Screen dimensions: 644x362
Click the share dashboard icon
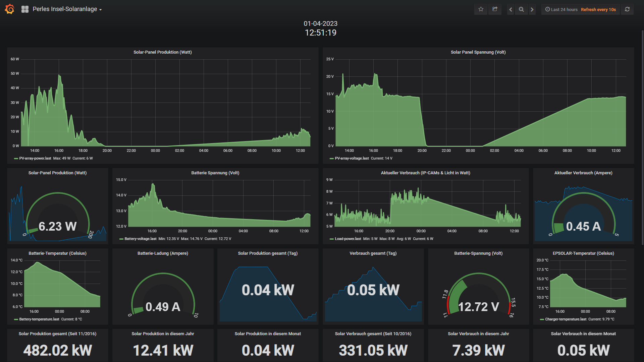tap(495, 9)
